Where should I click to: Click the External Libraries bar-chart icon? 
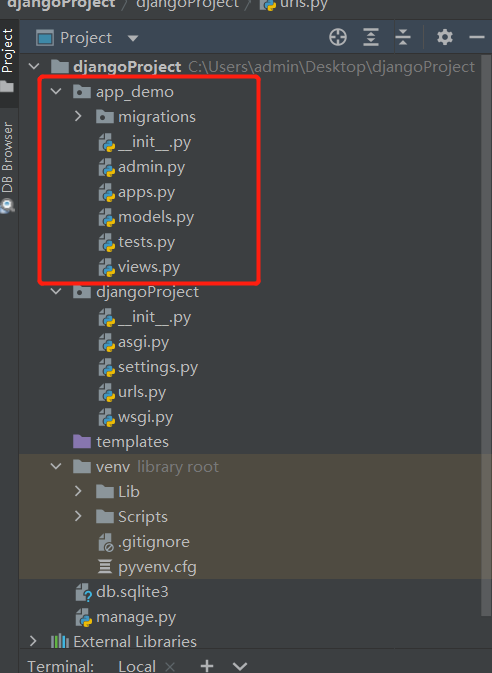coord(60,641)
